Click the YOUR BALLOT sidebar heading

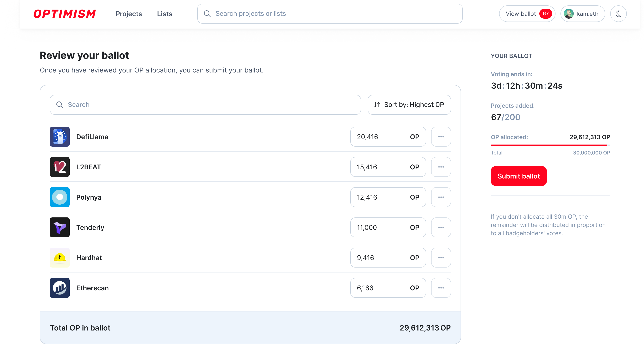[x=511, y=56]
